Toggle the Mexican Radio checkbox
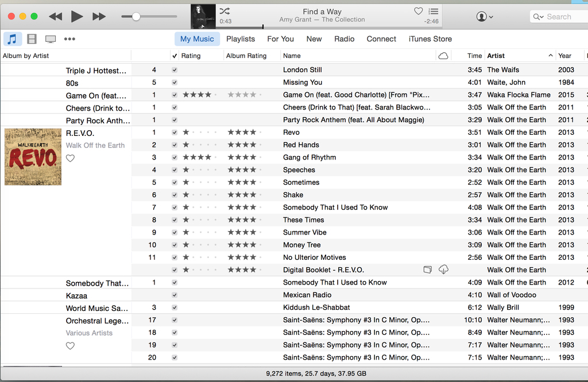588x382 pixels. click(175, 295)
